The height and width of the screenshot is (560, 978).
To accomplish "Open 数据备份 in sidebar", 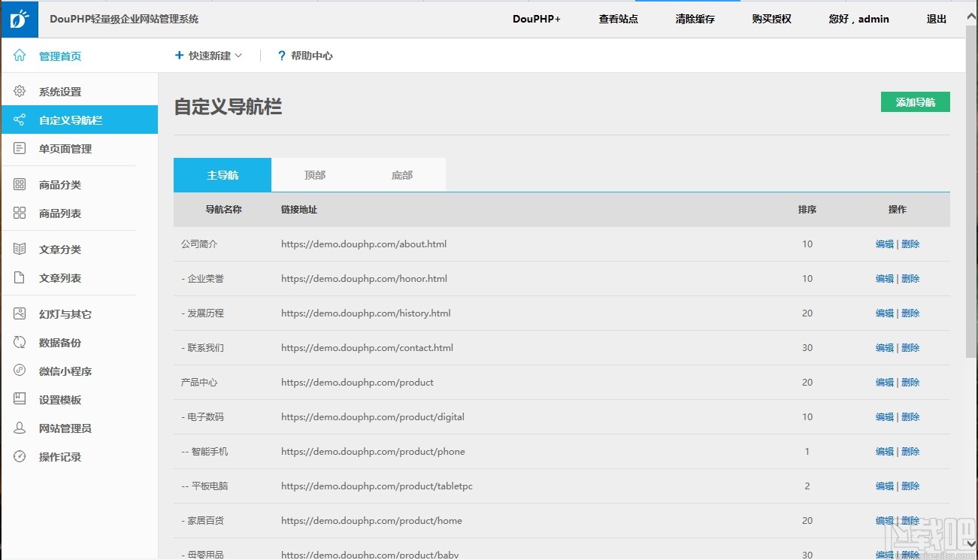I will coord(60,343).
